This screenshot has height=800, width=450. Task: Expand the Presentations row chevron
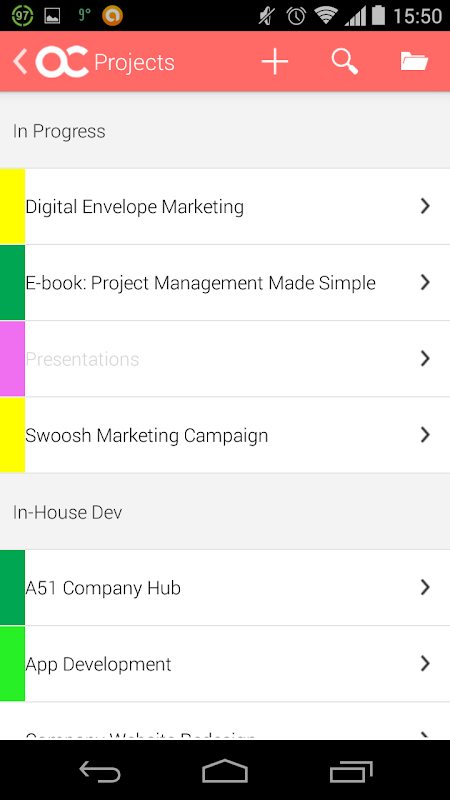tap(425, 359)
